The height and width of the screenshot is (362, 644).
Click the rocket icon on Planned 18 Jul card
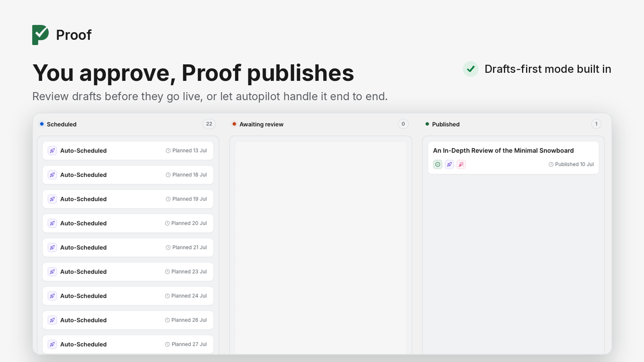click(x=52, y=175)
